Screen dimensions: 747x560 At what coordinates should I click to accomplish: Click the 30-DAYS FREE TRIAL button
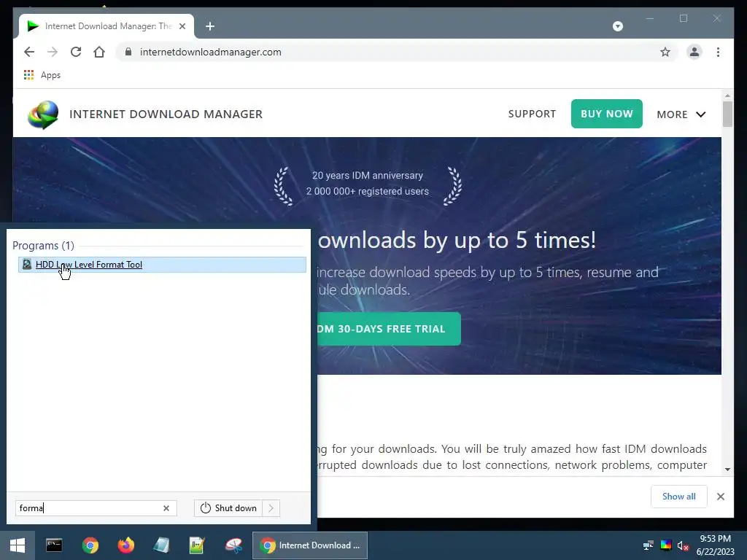(389, 329)
